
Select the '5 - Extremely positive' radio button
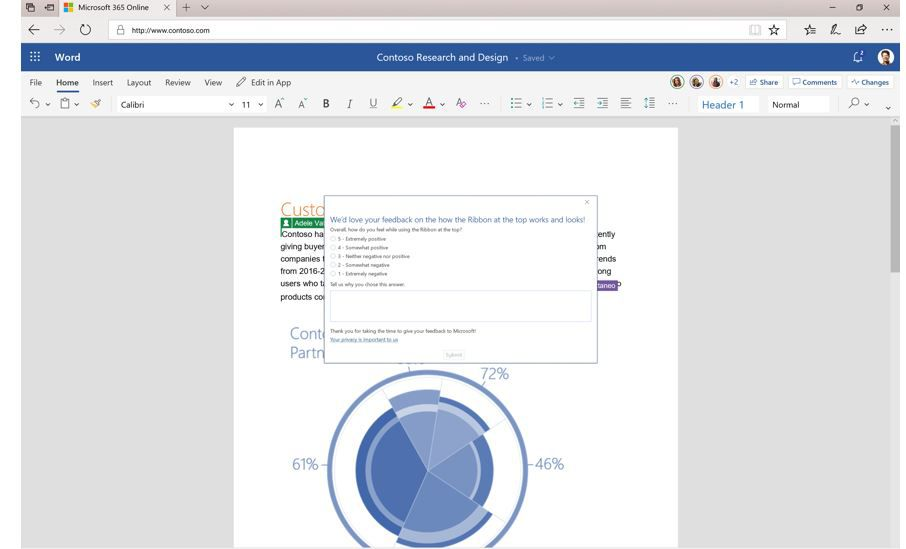click(334, 239)
